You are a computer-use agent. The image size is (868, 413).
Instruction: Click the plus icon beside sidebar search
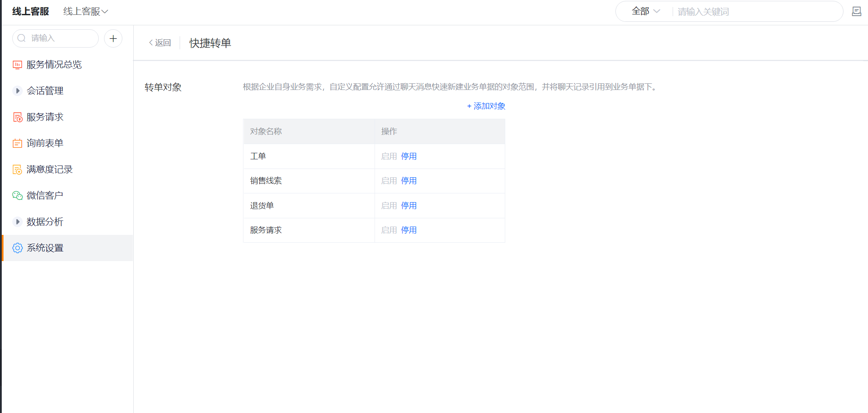[x=113, y=38]
